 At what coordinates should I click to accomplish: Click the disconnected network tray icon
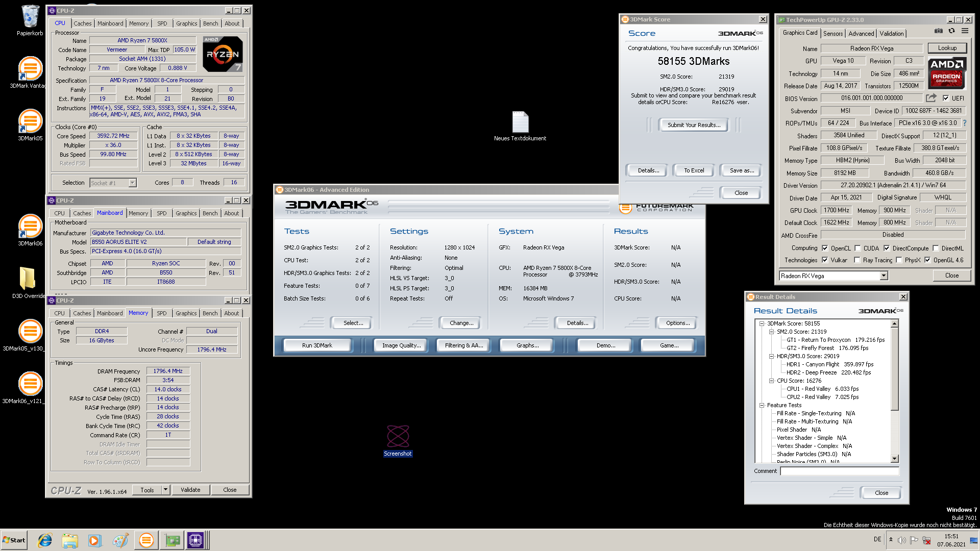[926, 540]
